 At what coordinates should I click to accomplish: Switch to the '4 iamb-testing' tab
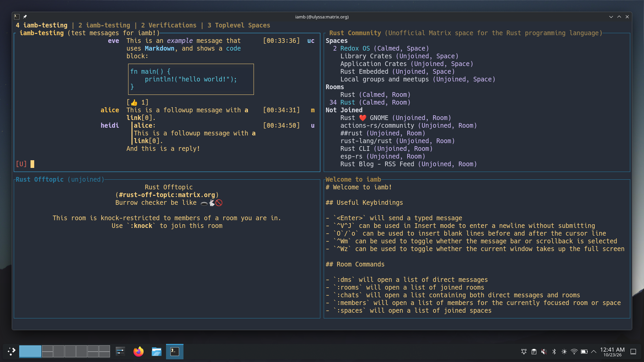click(42, 25)
